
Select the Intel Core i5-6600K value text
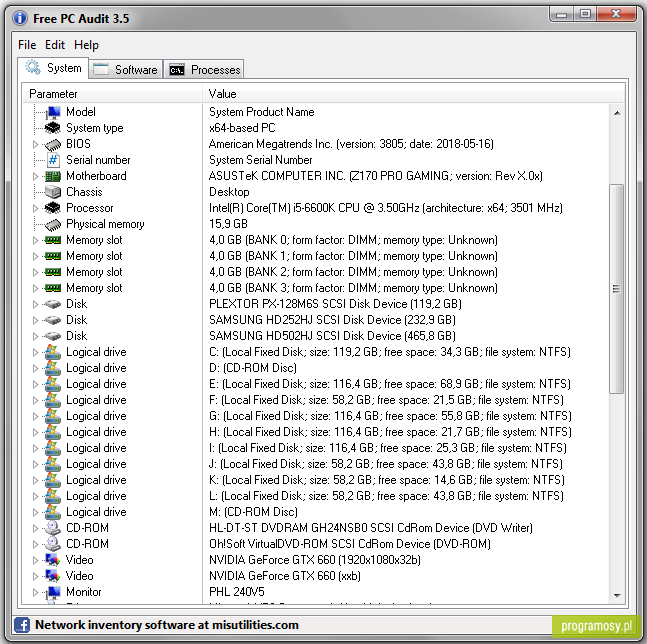pos(386,208)
